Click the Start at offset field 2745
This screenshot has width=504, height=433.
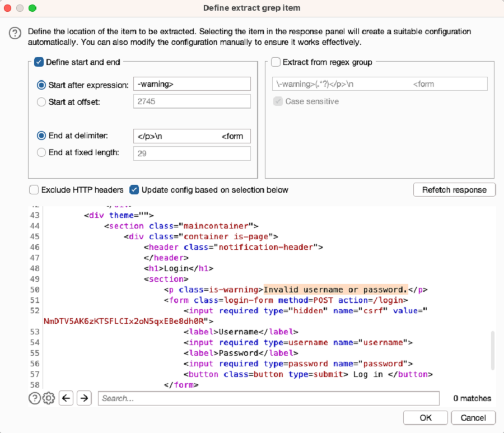coord(192,101)
